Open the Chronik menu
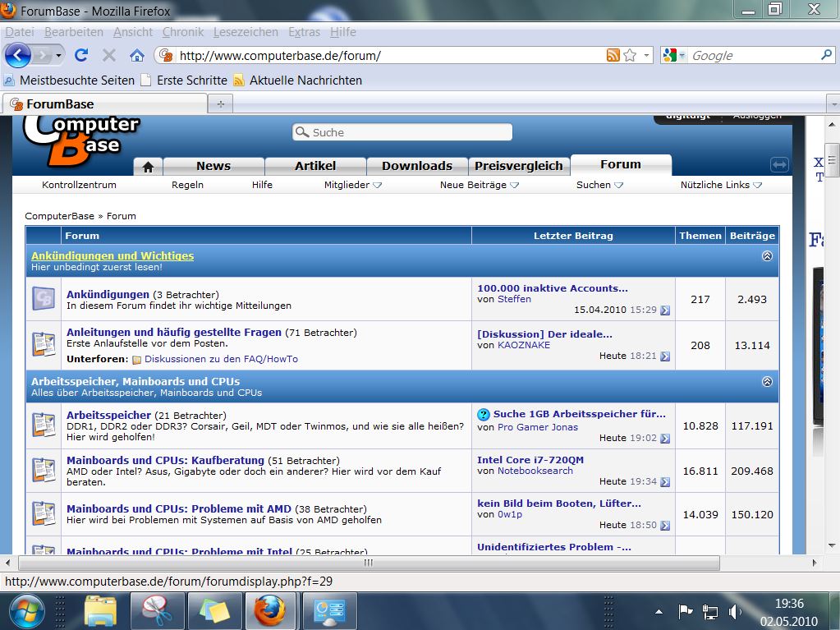 183,32
